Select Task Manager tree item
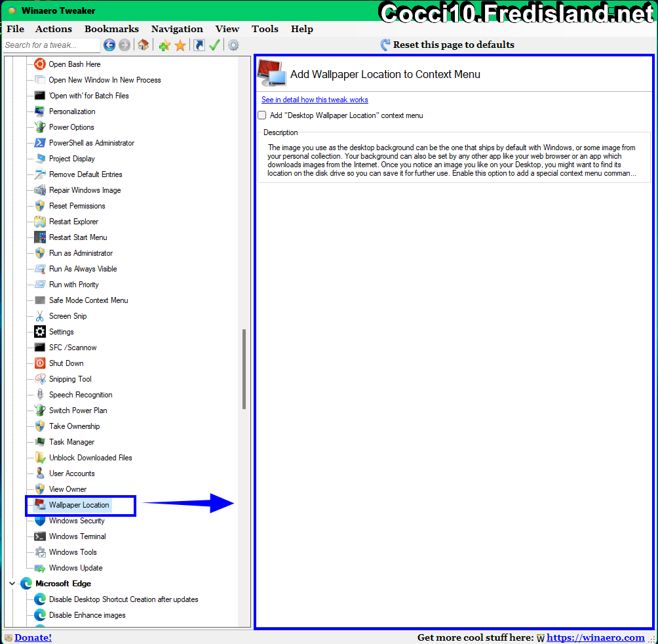The image size is (658, 644). (x=71, y=442)
